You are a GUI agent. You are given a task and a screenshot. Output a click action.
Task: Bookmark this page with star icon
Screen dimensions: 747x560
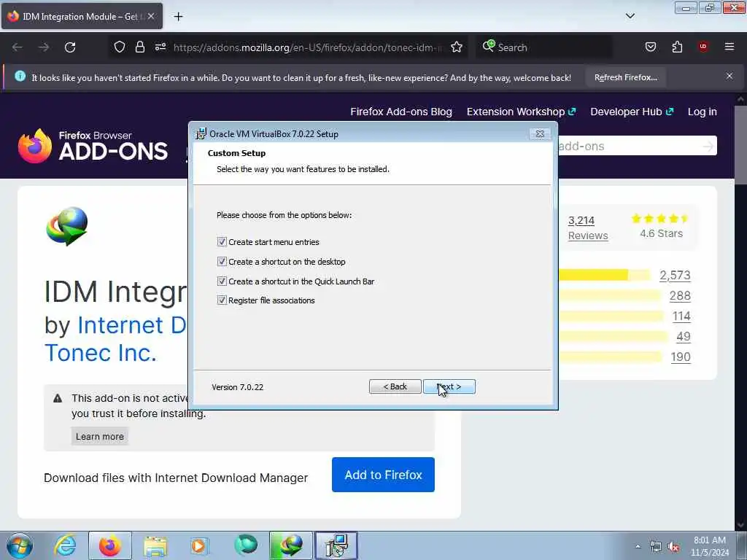pos(457,47)
